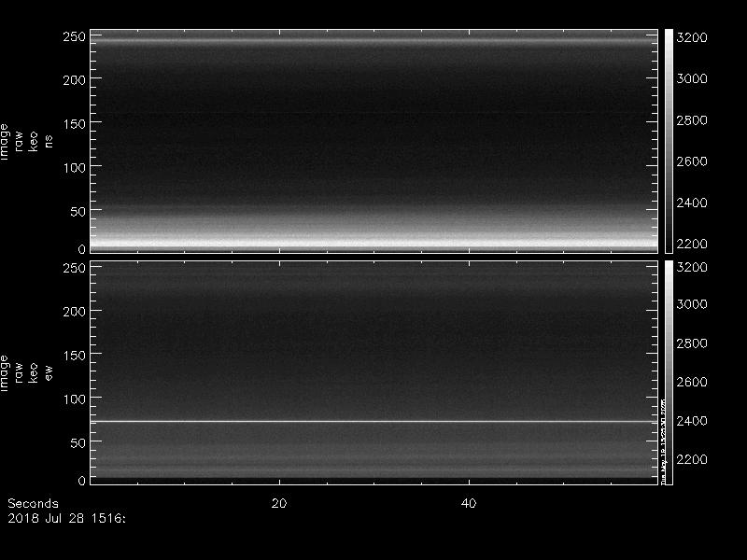
Task: Select the 3200 value on ew keogram colorbar
Action: point(692,267)
